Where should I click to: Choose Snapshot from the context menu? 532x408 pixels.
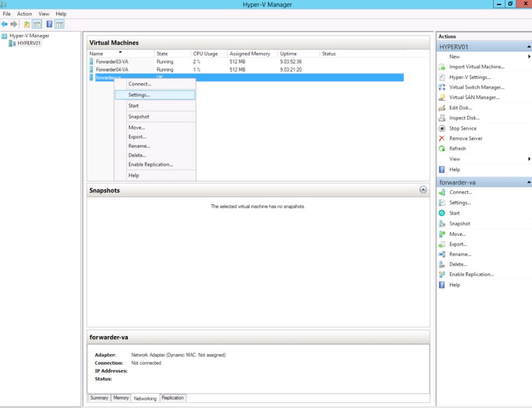click(x=155, y=116)
